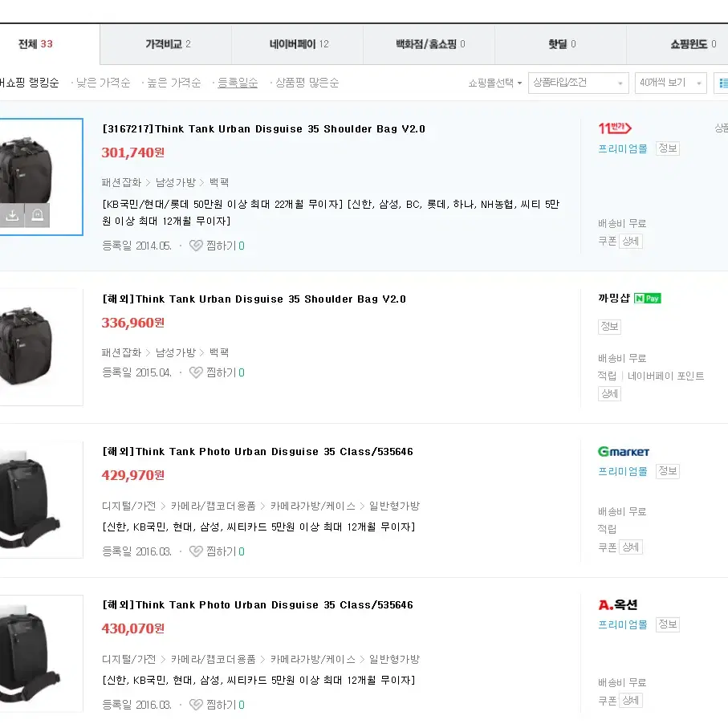The height and width of the screenshot is (728, 728).
Task: Expand the 쇼핑몰선택 dropdown
Action: point(495,83)
